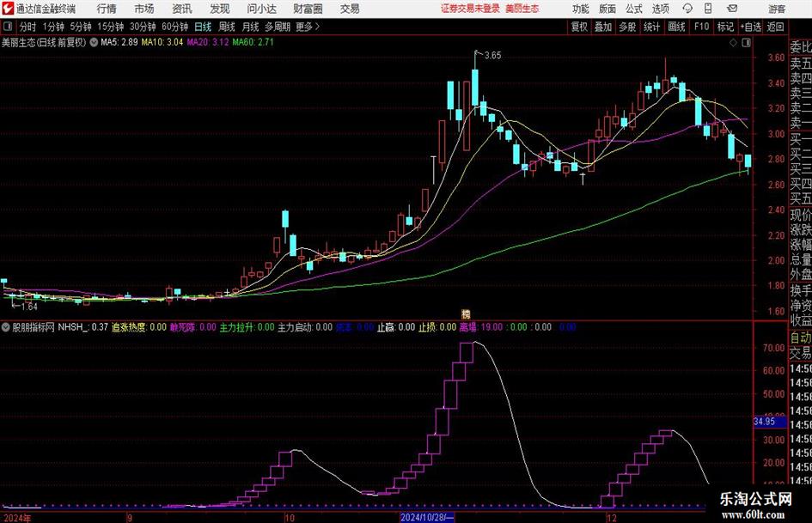Click the customer service headset icon

click(687, 9)
